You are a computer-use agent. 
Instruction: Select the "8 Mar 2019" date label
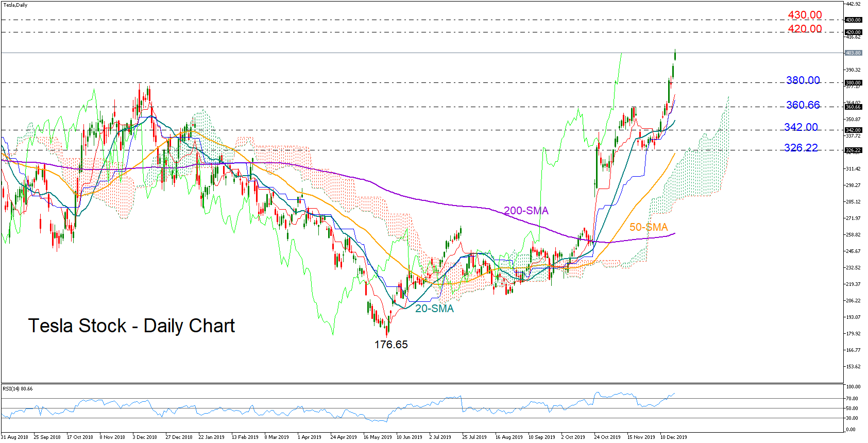tap(277, 437)
